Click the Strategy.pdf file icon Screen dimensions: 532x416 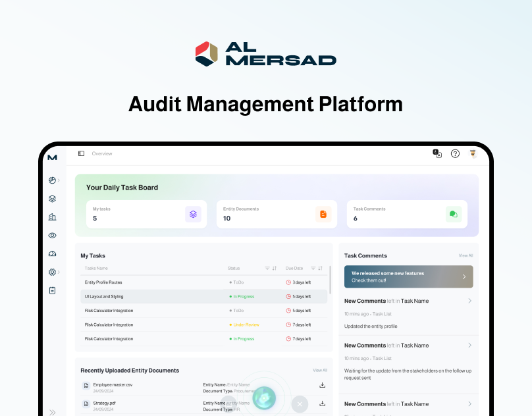pyautogui.click(x=86, y=403)
